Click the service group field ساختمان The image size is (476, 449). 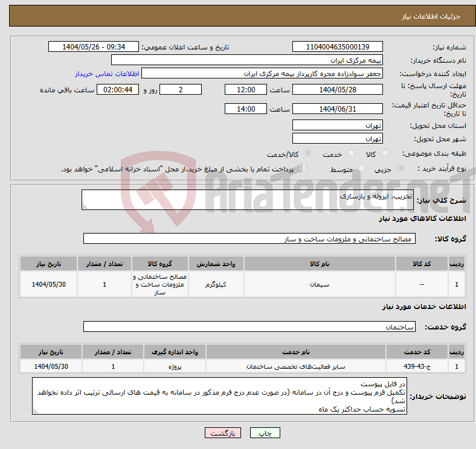(249, 326)
